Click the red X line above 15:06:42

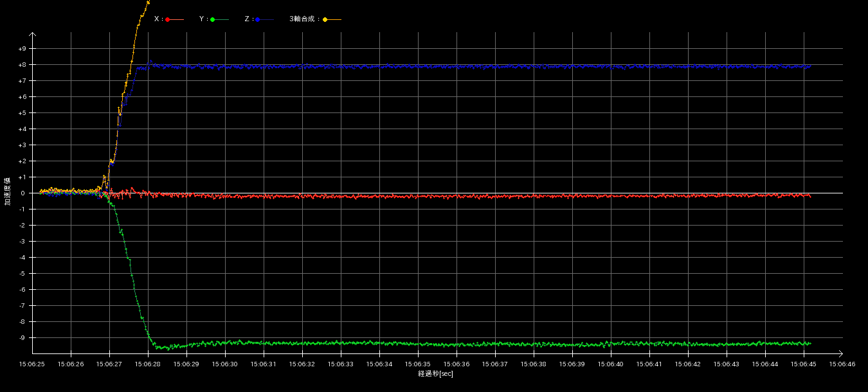coord(689,195)
